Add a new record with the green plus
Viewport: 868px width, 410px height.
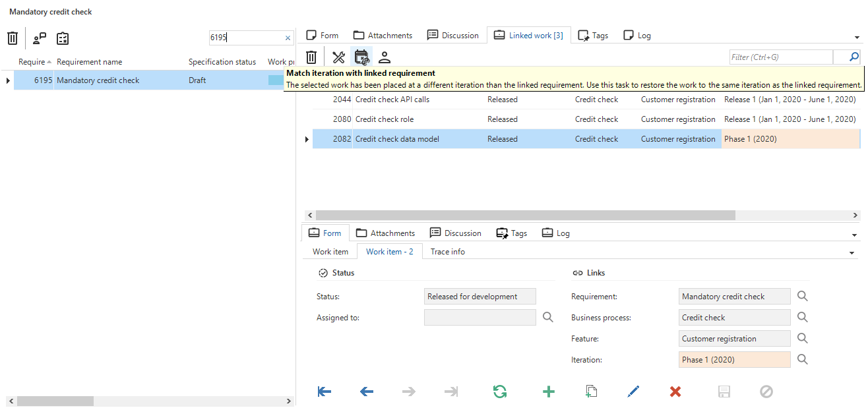point(548,392)
